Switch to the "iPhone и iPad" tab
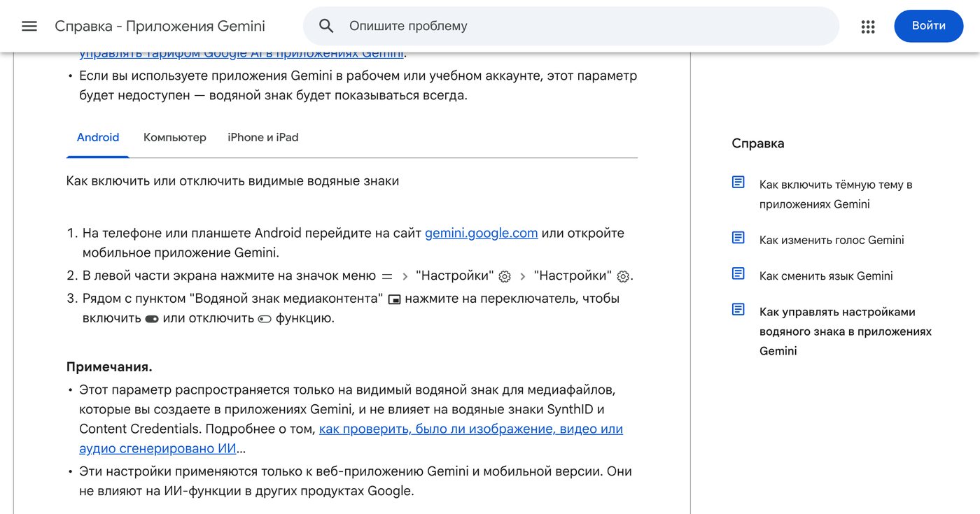The image size is (980, 514). point(263,138)
